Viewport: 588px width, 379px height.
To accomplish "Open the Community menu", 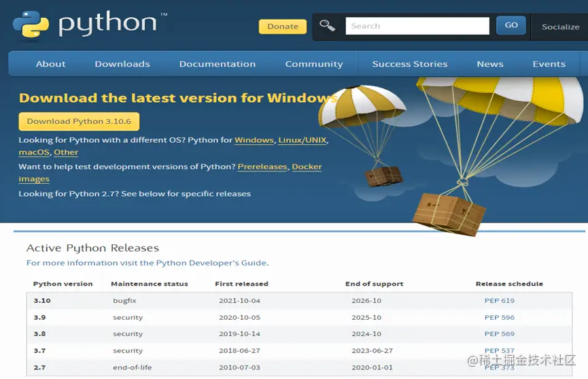I will point(314,64).
